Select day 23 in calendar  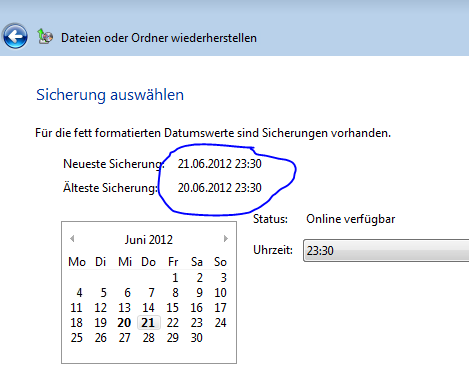(x=196, y=323)
